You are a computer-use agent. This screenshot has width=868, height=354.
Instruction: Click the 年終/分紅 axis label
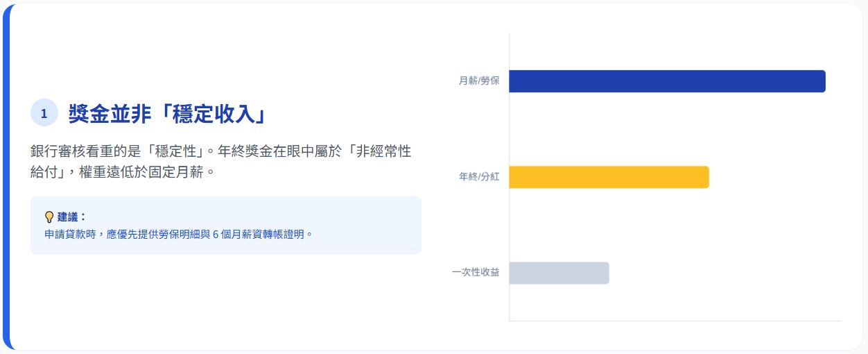click(x=478, y=177)
